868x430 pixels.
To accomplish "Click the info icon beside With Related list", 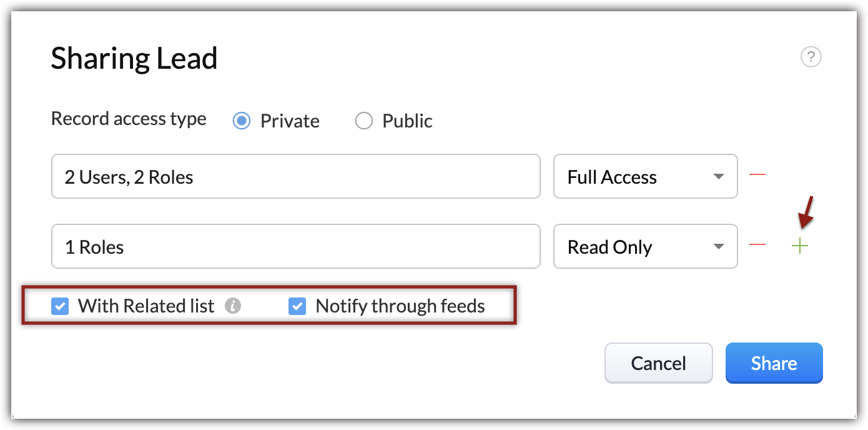I will click(233, 306).
